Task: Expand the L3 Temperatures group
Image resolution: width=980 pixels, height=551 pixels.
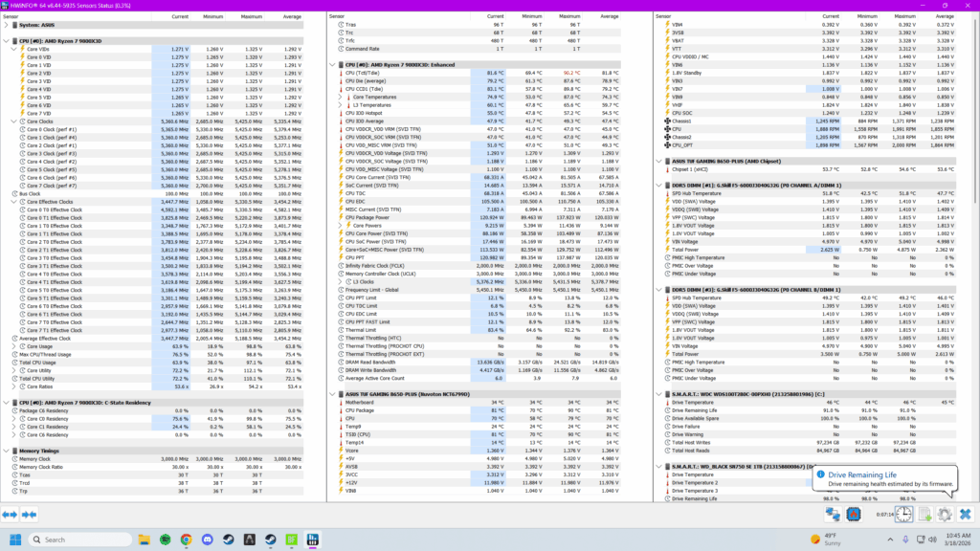Action: 341,105
